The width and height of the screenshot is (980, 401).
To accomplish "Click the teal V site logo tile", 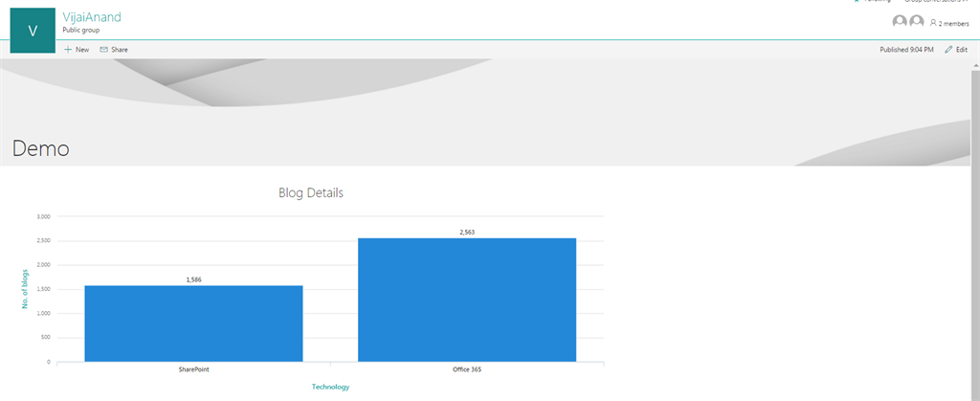I will click(x=33, y=30).
